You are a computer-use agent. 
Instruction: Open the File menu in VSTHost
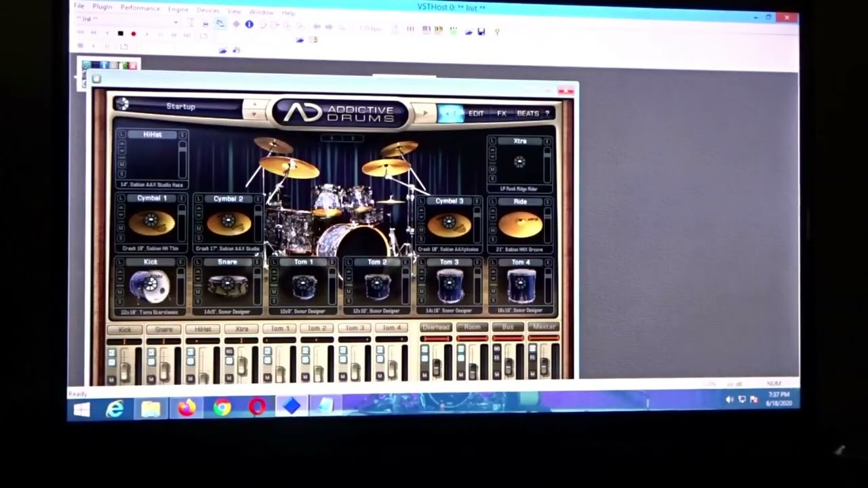coord(79,6)
